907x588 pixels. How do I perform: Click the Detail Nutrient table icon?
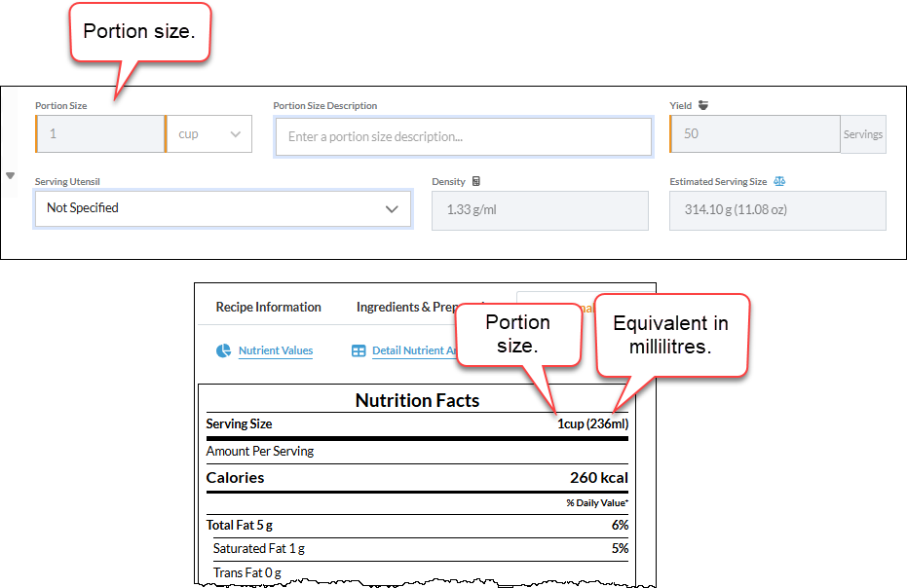coord(359,350)
